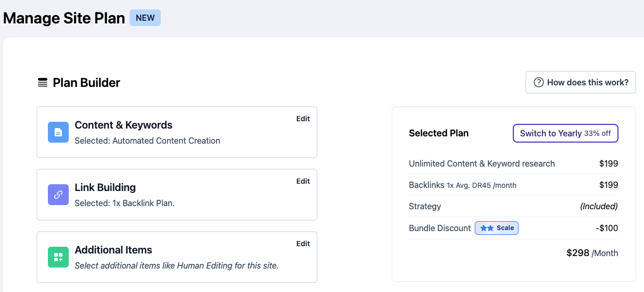
Task: Select the Content & Keywords card title
Action: pyautogui.click(x=123, y=125)
